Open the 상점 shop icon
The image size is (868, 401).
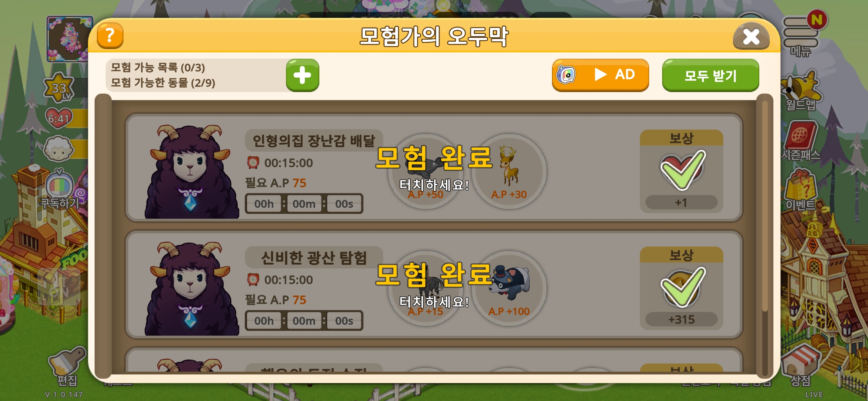800,366
